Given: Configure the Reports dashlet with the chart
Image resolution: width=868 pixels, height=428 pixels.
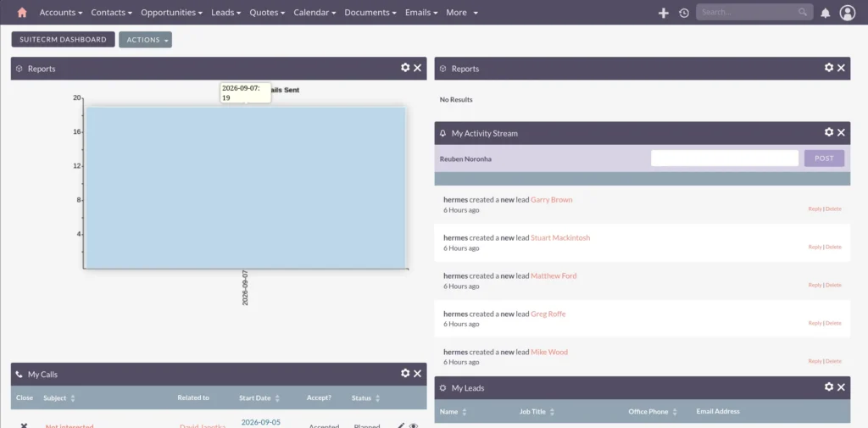Looking at the screenshot, I should (405, 68).
